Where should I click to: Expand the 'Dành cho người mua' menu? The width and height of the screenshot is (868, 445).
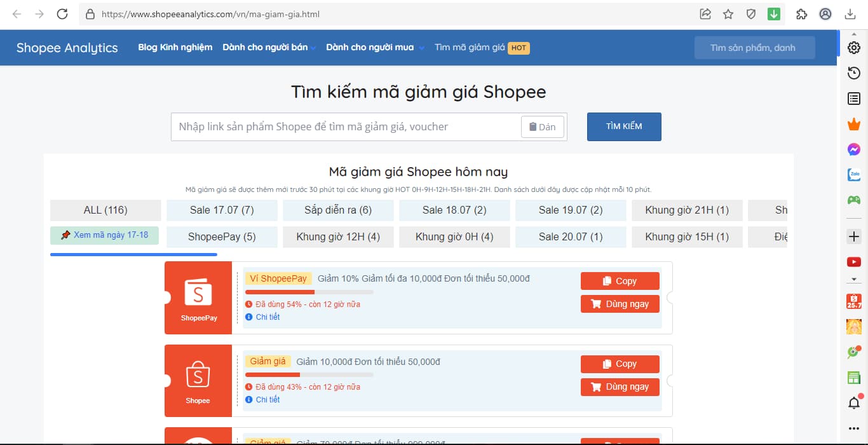(374, 47)
